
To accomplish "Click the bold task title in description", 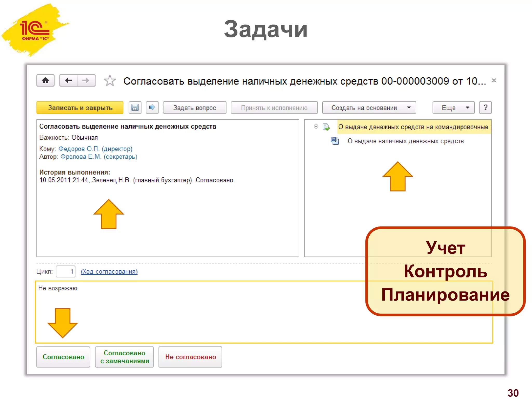I will [128, 127].
